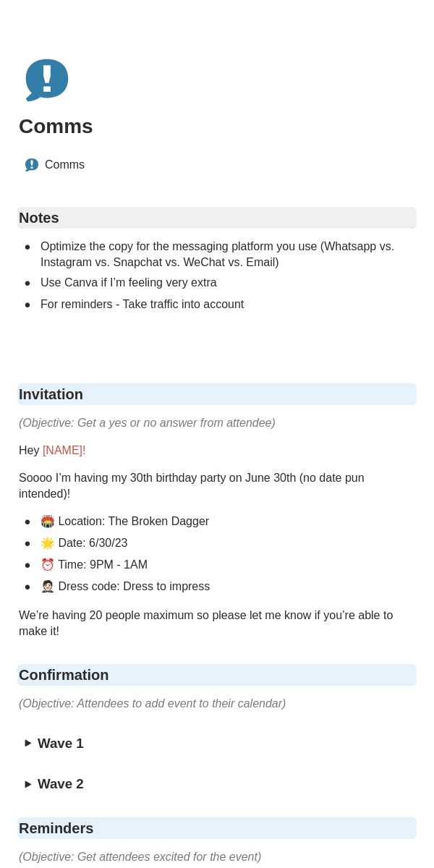Click the tuxedo person emoji beside Dress code
Viewport: 434px width, 868px height.
(47, 587)
